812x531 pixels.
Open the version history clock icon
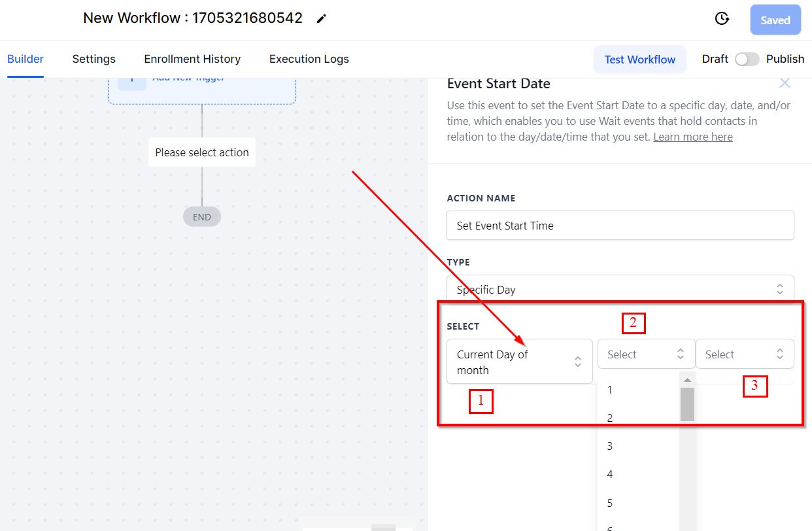pos(722,19)
